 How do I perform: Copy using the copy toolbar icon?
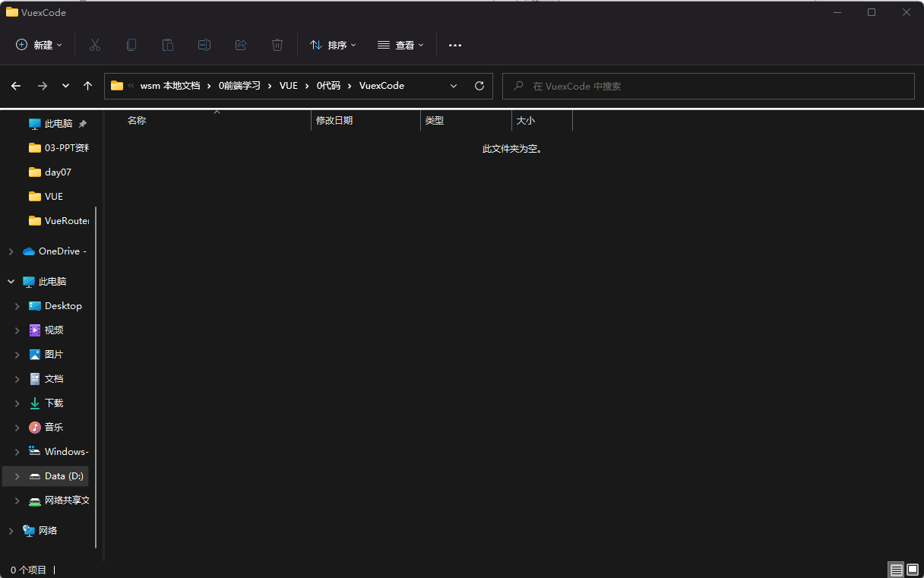click(131, 45)
